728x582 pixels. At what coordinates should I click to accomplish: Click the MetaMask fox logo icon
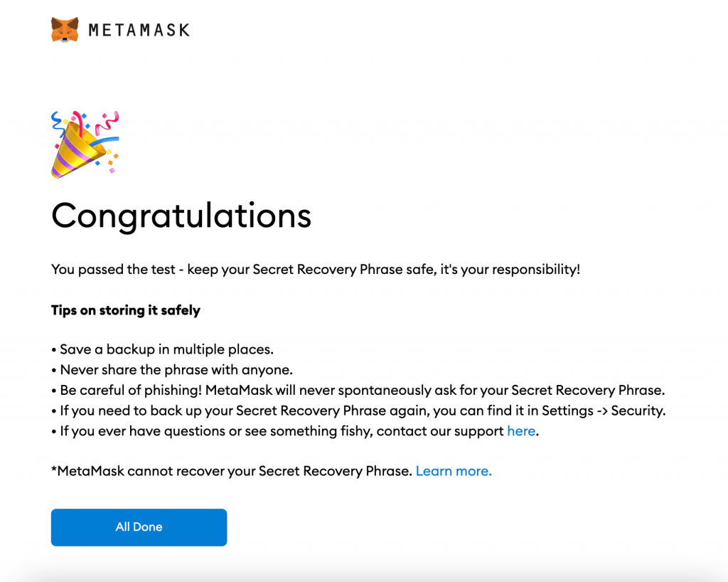[65, 30]
